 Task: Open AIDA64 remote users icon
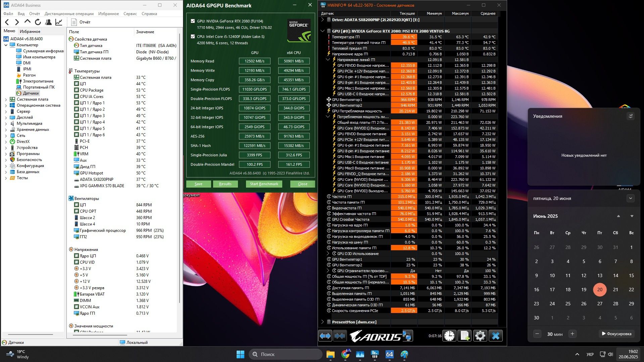pos(48,22)
